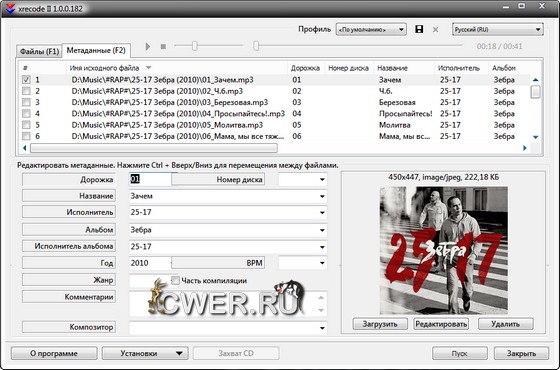560x370 pixels.
Task: Click the playback position slider handle
Action: (x=256, y=46)
